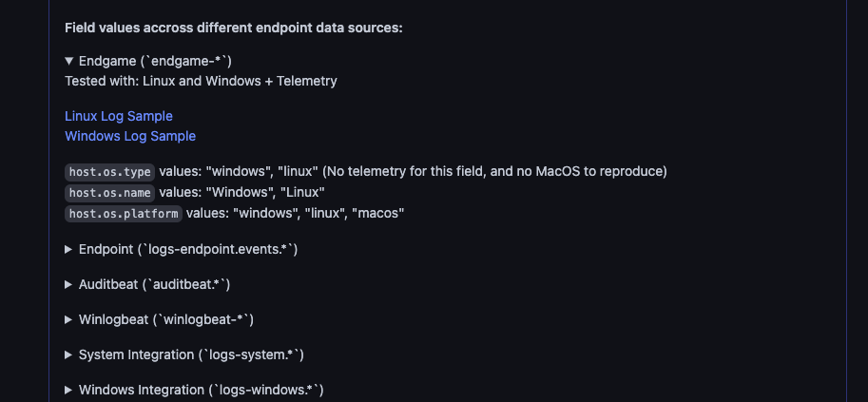Click the host.os.name code label
This screenshot has width=868, height=402.
pos(109,193)
